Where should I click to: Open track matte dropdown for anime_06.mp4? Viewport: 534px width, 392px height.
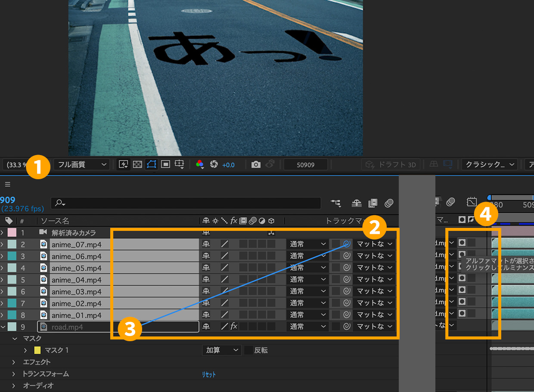pyautogui.click(x=374, y=256)
